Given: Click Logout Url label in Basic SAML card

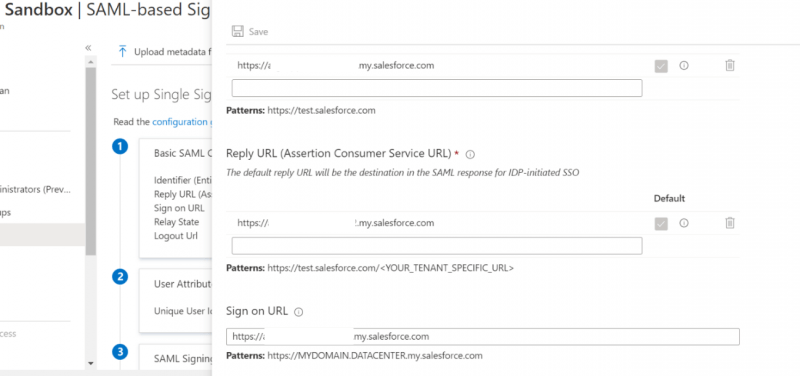Looking at the screenshot, I should point(176,236).
